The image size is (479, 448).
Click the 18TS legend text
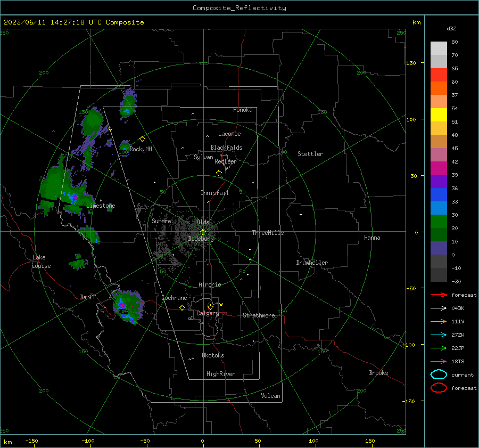458,362
